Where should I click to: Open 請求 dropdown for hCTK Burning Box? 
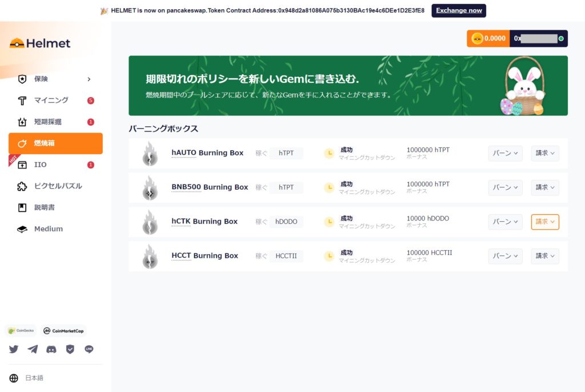(545, 222)
